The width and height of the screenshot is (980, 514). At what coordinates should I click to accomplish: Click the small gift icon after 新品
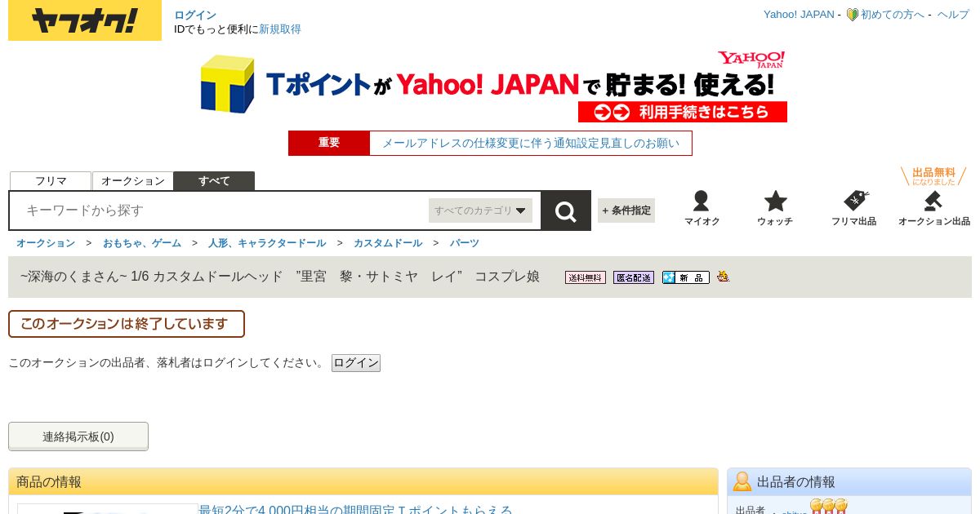click(x=723, y=277)
